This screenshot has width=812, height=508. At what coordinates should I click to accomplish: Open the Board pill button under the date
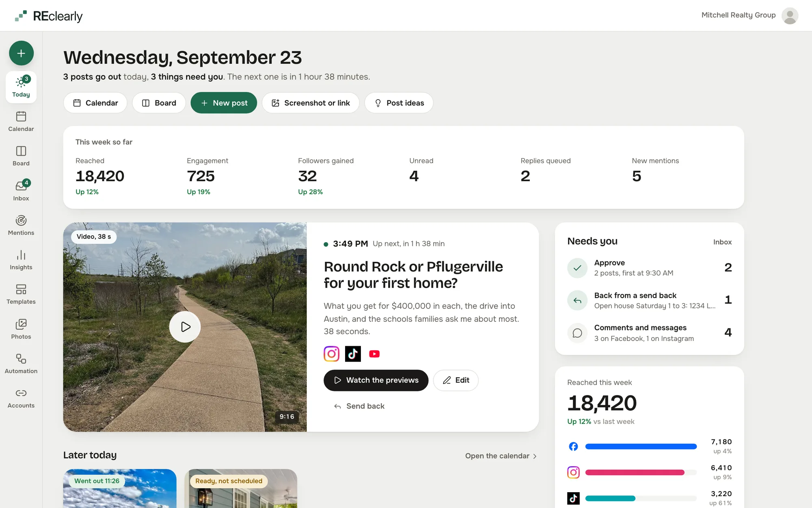pyautogui.click(x=159, y=103)
